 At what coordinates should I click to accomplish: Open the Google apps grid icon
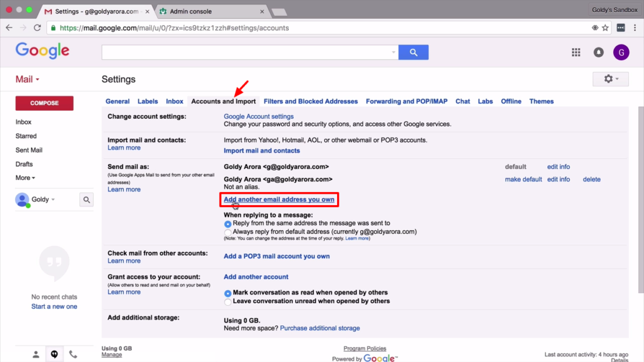576,53
